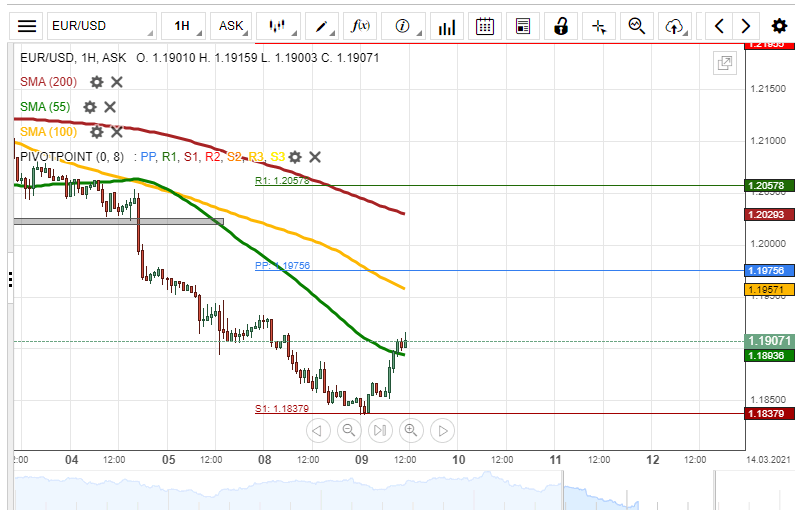Open the f(x) indicators menu
806x518 pixels.
(360, 26)
